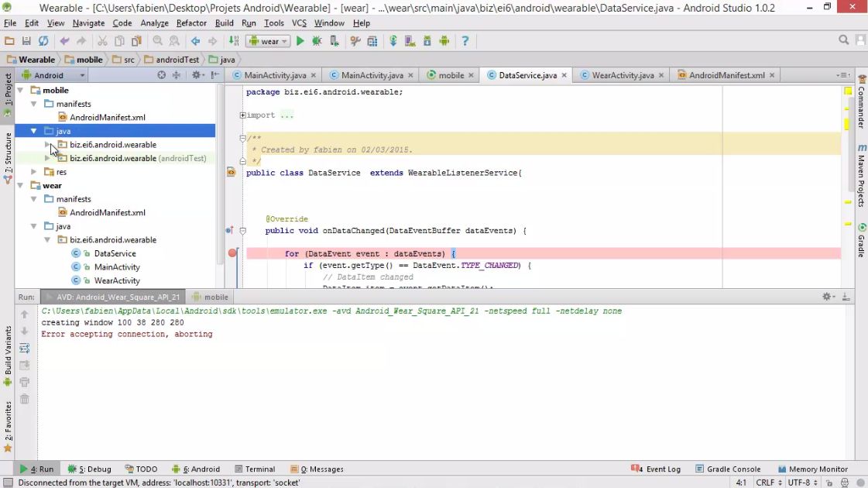The width and height of the screenshot is (868, 488).
Task: Open the Event Log panel
Action: [660, 469]
